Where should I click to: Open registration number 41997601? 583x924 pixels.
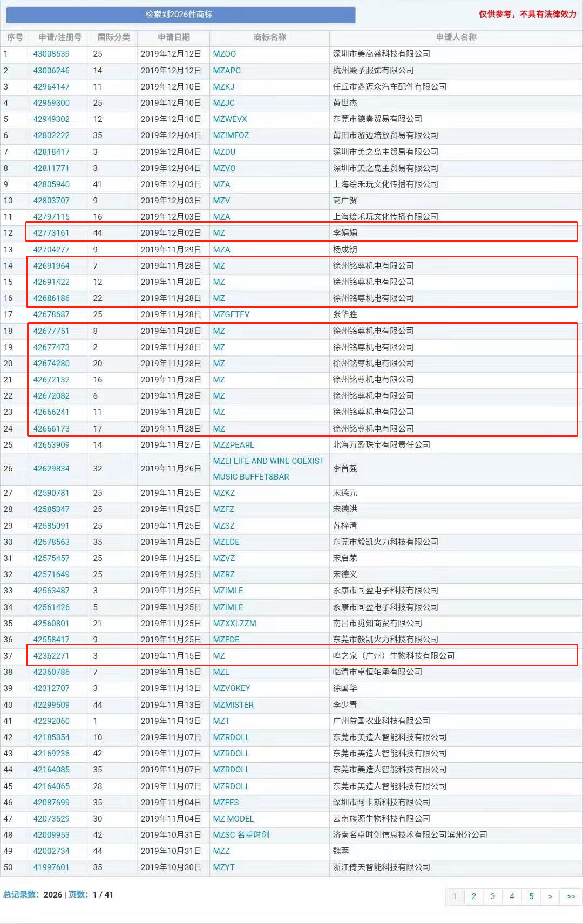tap(51, 867)
